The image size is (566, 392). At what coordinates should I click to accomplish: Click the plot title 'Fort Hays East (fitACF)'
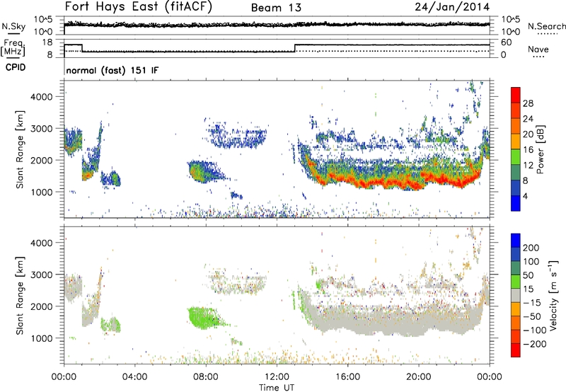click(138, 6)
